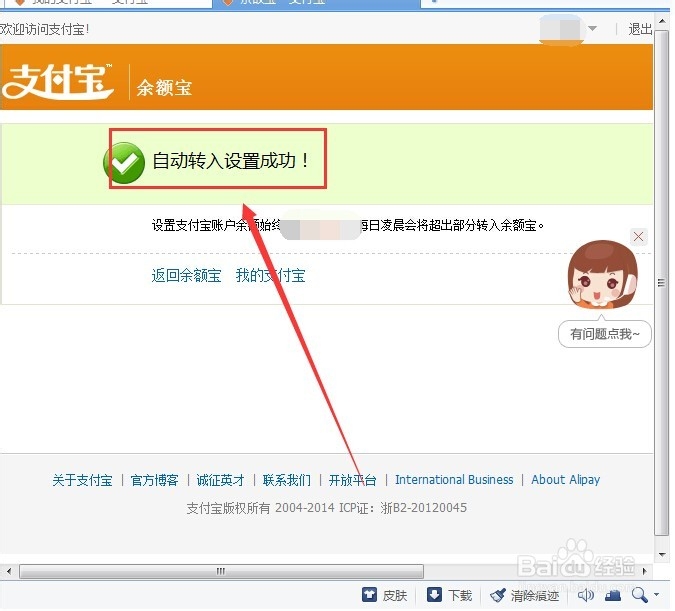Click the magnifier zoom icon
Image resolution: width=675 pixels, height=611 pixels.
click(x=640, y=595)
